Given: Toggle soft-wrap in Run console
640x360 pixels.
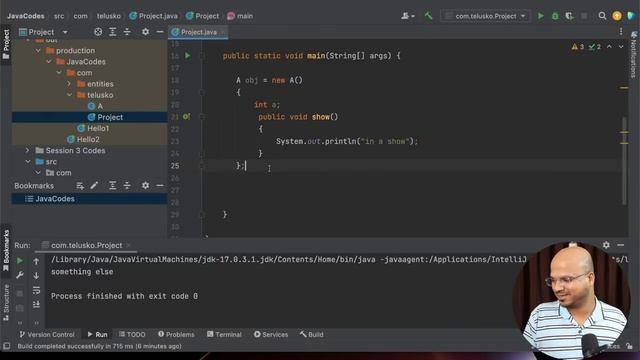Looking at the screenshot, I should point(36,290).
